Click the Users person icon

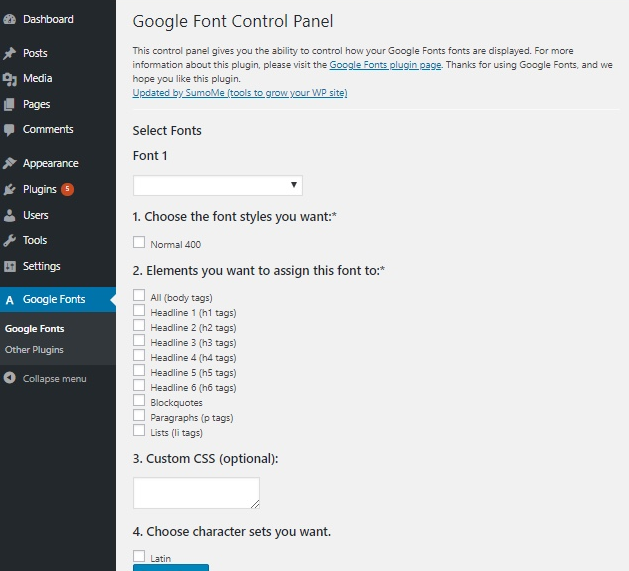point(9,215)
